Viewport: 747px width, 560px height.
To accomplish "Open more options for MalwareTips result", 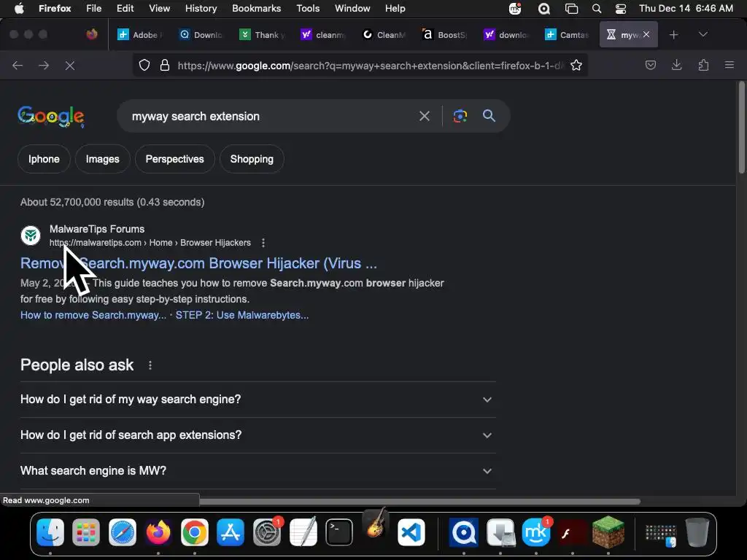I will (x=263, y=243).
